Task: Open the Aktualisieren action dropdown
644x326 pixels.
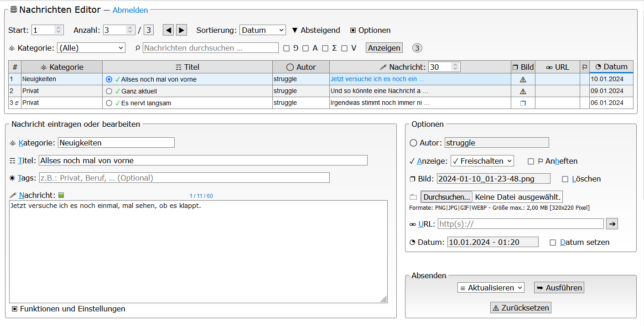Action: (491, 288)
